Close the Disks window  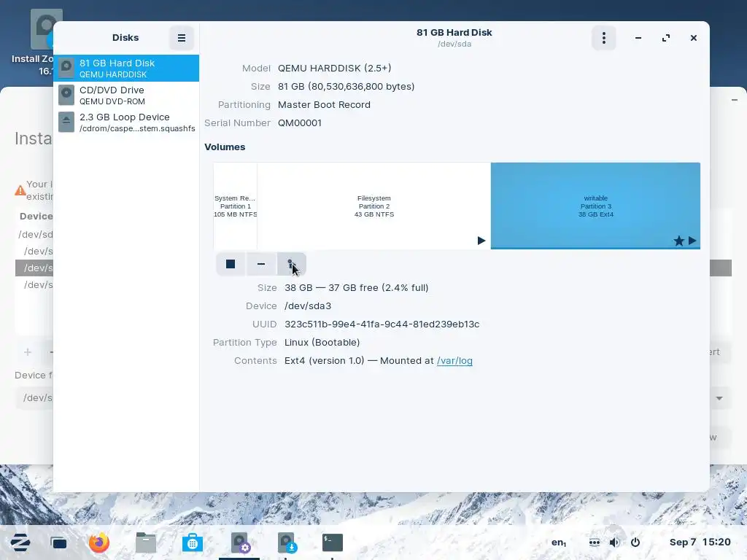coord(694,38)
